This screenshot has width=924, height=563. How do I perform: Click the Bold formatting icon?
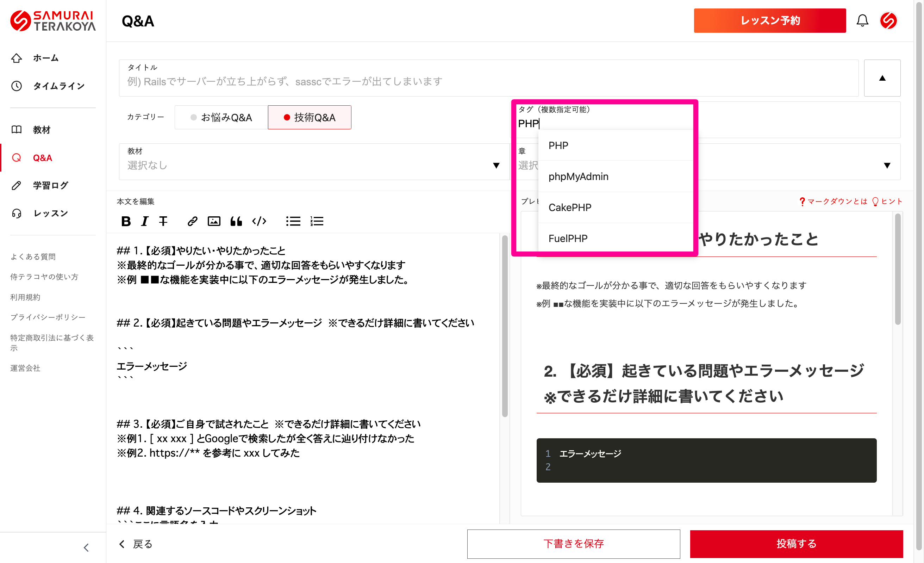[126, 221]
